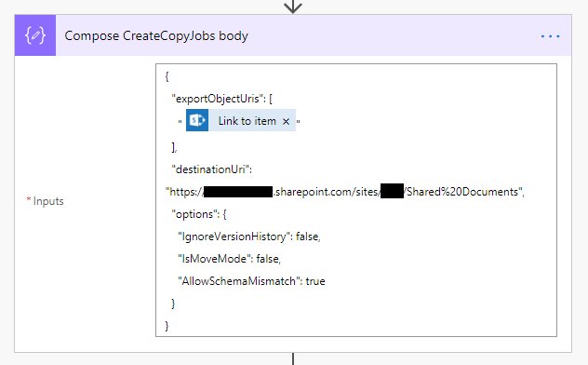Click the purple Compose action icon
Viewport: 588px width, 365px height.
[x=35, y=35]
